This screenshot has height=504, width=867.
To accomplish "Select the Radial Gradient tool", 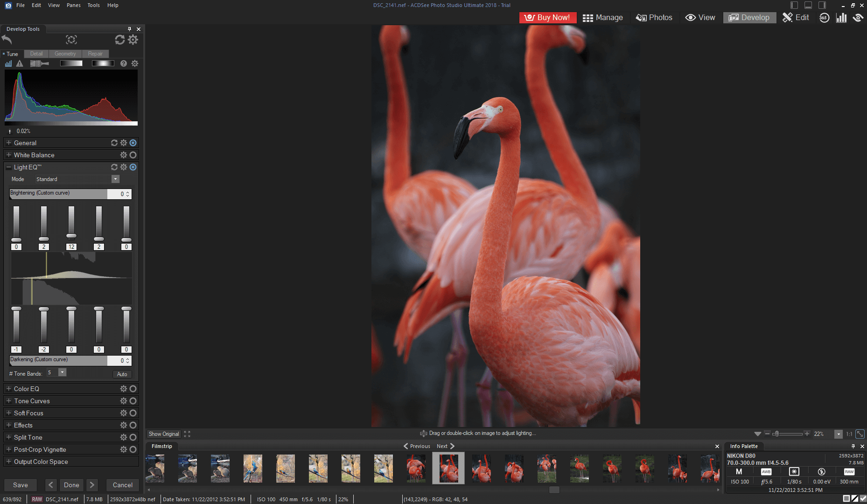I will [x=103, y=63].
